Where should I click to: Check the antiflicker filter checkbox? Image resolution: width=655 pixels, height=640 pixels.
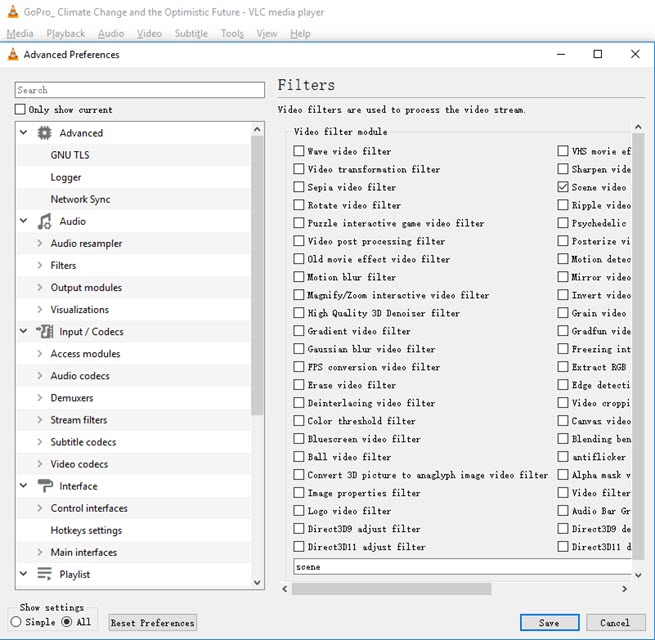(563, 457)
